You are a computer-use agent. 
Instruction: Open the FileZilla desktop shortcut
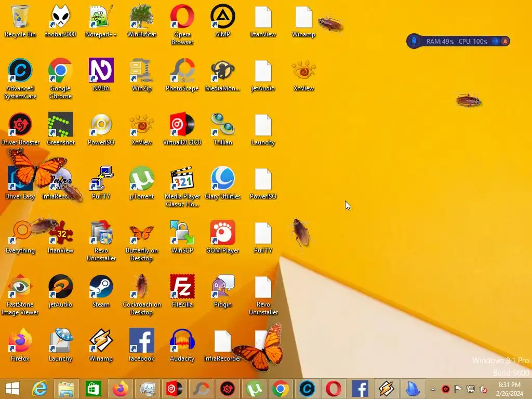click(182, 291)
